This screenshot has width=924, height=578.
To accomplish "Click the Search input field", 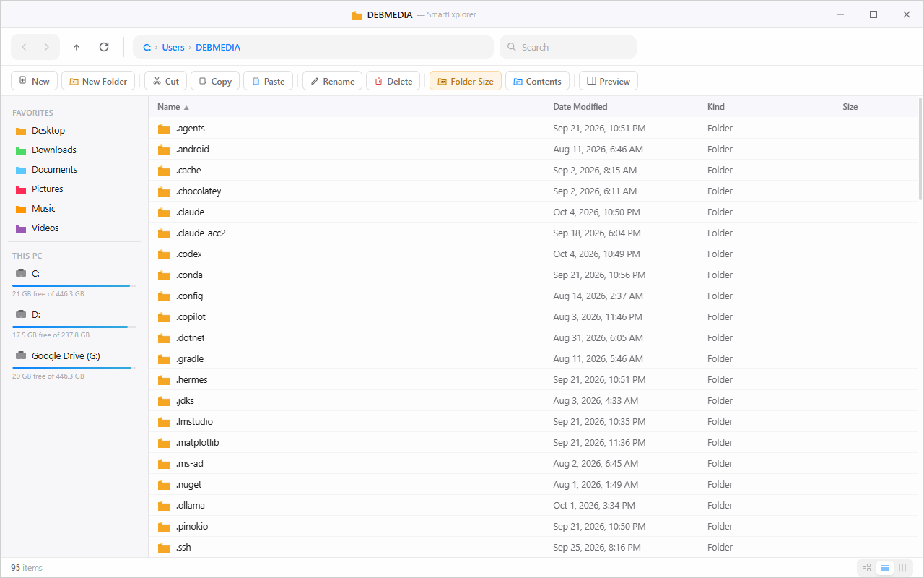I will click(568, 47).
